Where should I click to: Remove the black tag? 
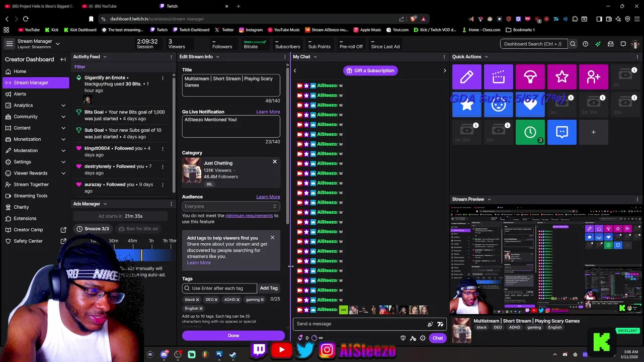click(197, 300)
